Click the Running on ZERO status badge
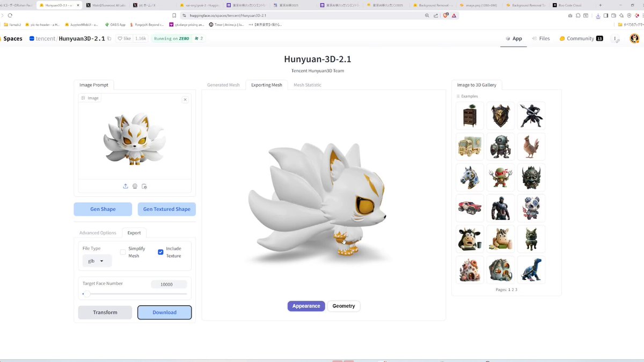Image resolution: width=644 pixels, height=362 pixels. (171, 39)
